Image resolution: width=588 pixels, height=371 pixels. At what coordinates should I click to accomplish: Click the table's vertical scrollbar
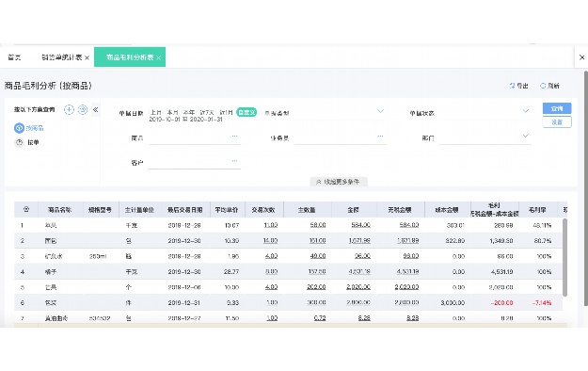coord(564,258)
